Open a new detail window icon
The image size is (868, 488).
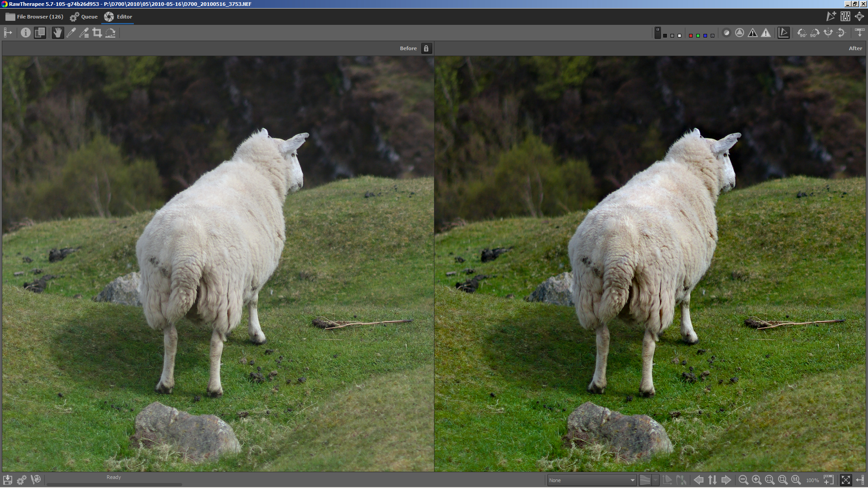[829, 480]
